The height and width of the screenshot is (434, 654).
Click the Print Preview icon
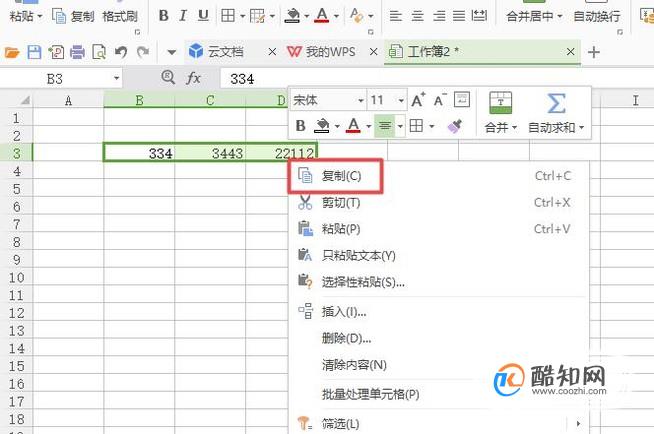coord(99,52)
